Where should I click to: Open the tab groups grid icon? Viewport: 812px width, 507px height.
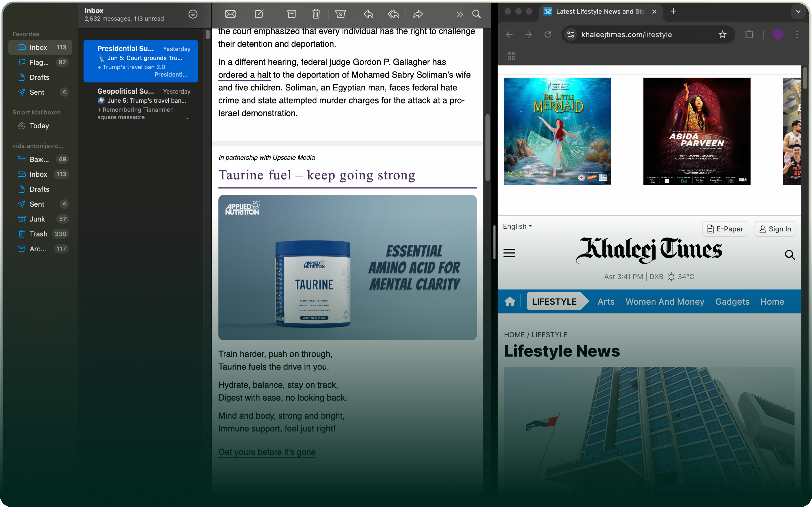coord(511,56)
